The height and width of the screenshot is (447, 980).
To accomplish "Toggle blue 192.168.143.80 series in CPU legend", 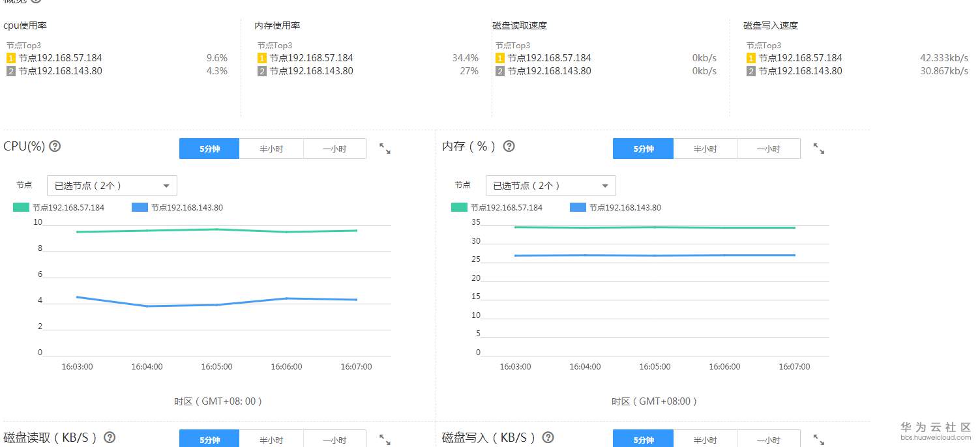I will pos(177,208).
